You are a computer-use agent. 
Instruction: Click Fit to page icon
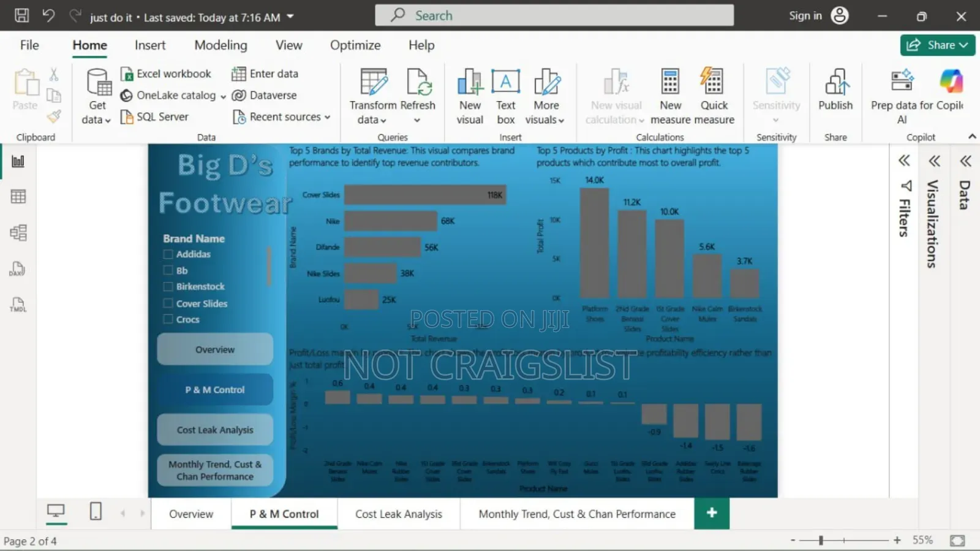point(957,541)
